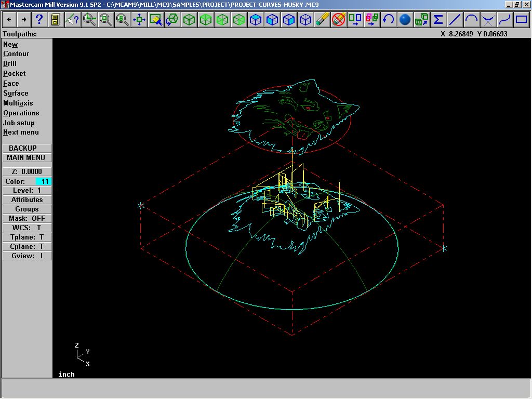
Task: Set side construction plane blue cube
Action: pos(289,20)
